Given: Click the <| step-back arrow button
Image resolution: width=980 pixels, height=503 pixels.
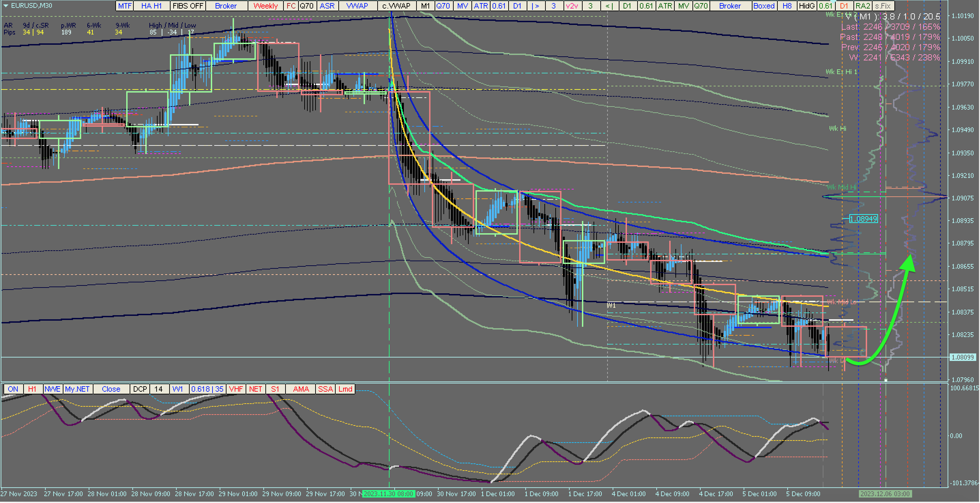Looking at the screenshot, I should (x=609, y=6).
